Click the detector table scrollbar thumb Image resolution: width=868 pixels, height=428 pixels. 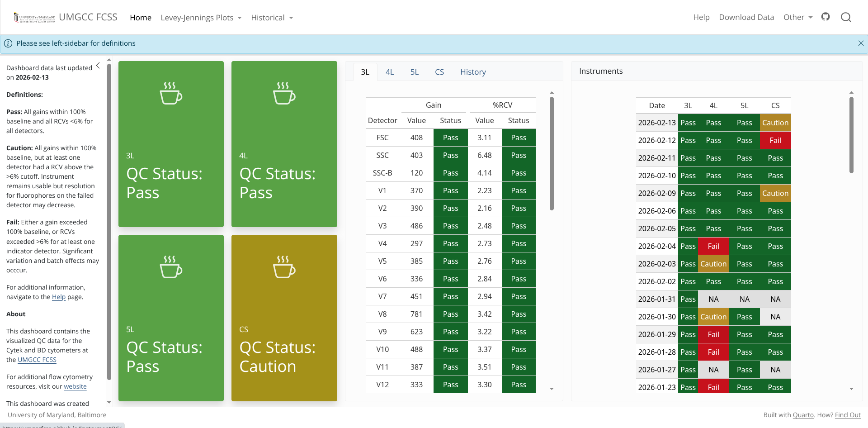[x=552, y=154]
